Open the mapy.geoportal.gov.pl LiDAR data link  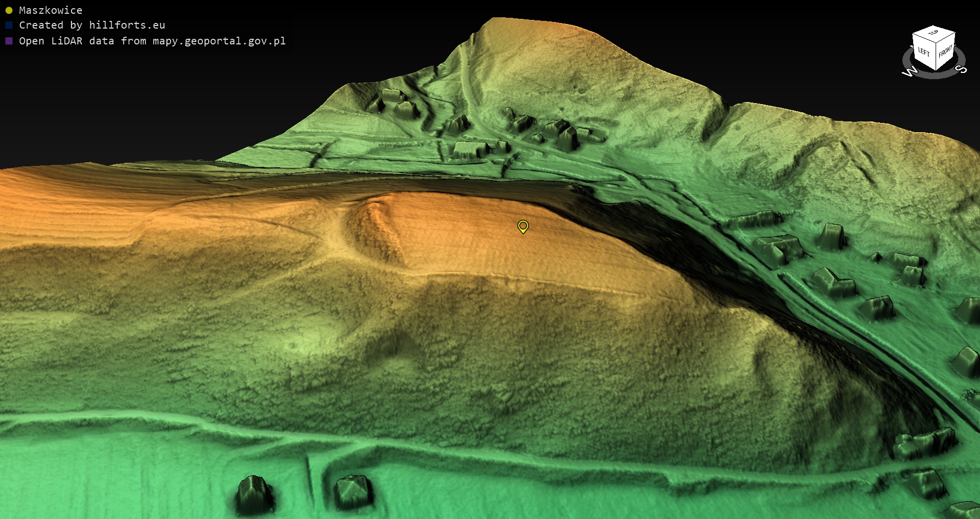click(x=152, y=41)
